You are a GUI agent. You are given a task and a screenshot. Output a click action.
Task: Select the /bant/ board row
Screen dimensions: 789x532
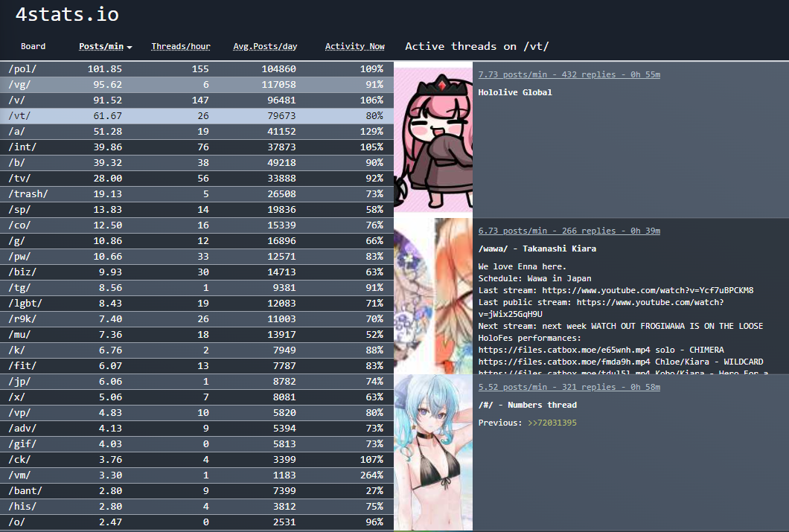tap(197, 490)
